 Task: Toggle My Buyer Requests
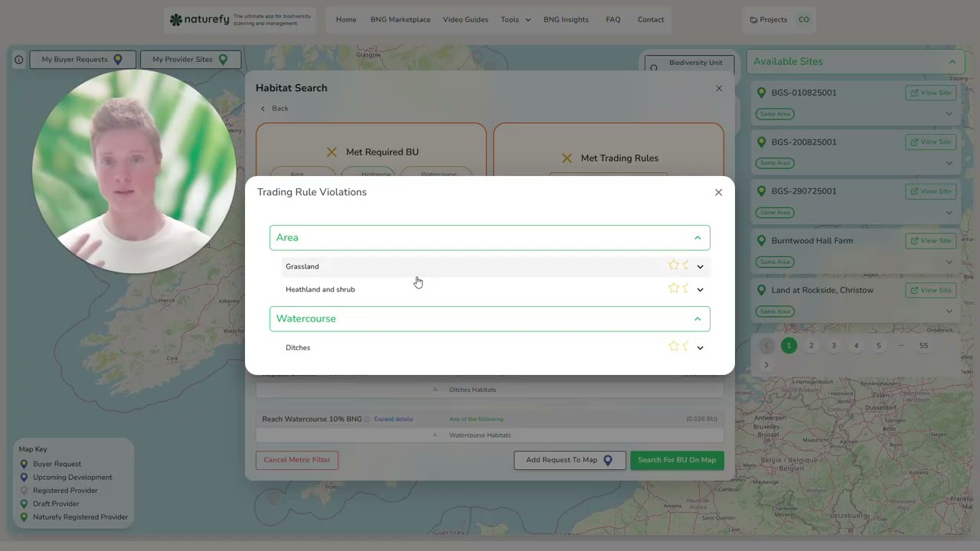[83, 60]
